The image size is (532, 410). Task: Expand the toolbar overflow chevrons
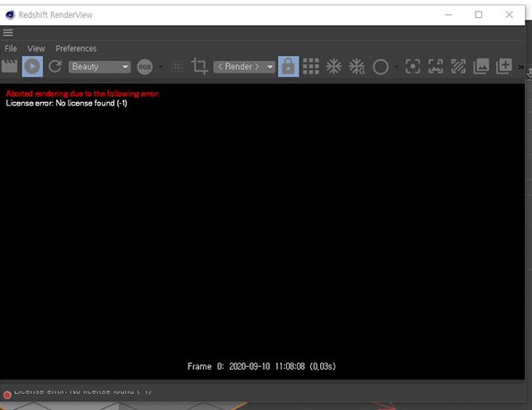click(520, 67)
